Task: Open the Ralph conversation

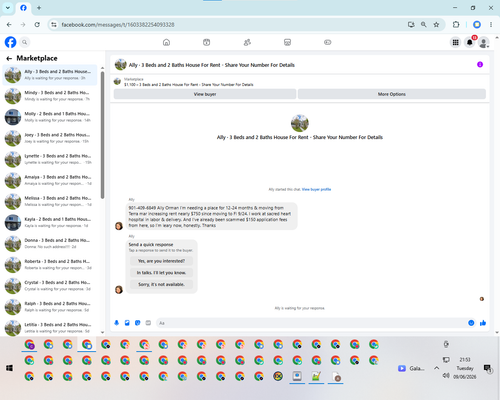Action: click(50, 307)
